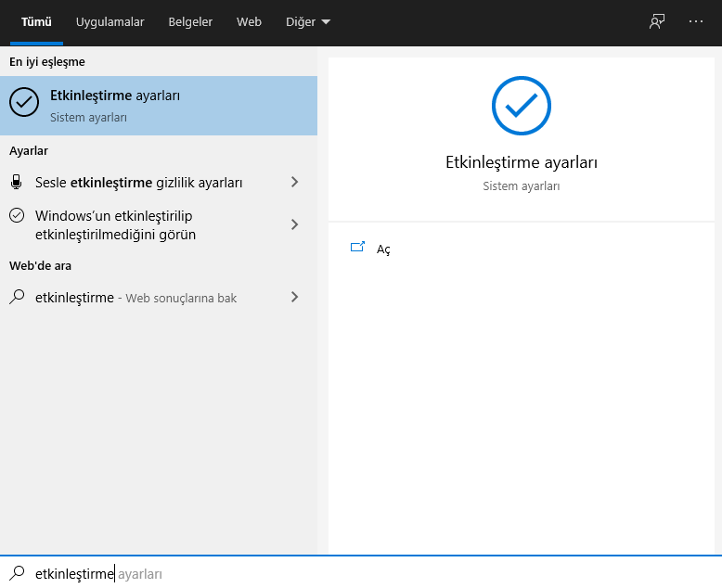Expand Sesle etkinleştirme gizlilik ayarları chevron

coord(295,182)
